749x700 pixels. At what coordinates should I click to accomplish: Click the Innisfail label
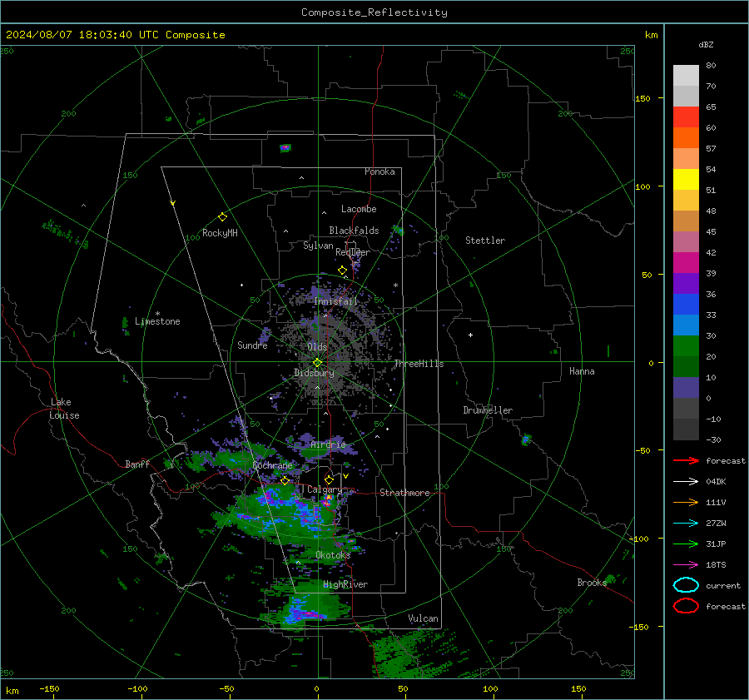tap(336, 301)
